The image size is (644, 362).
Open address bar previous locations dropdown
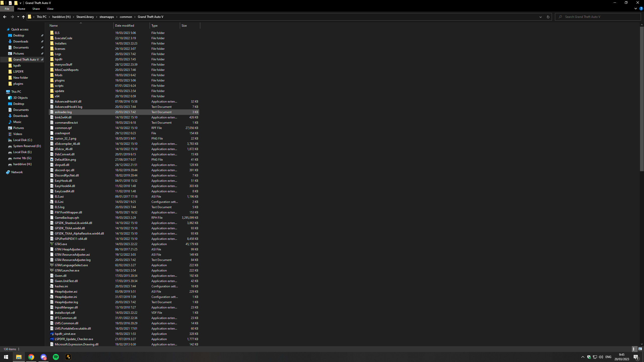click(540, 17)
